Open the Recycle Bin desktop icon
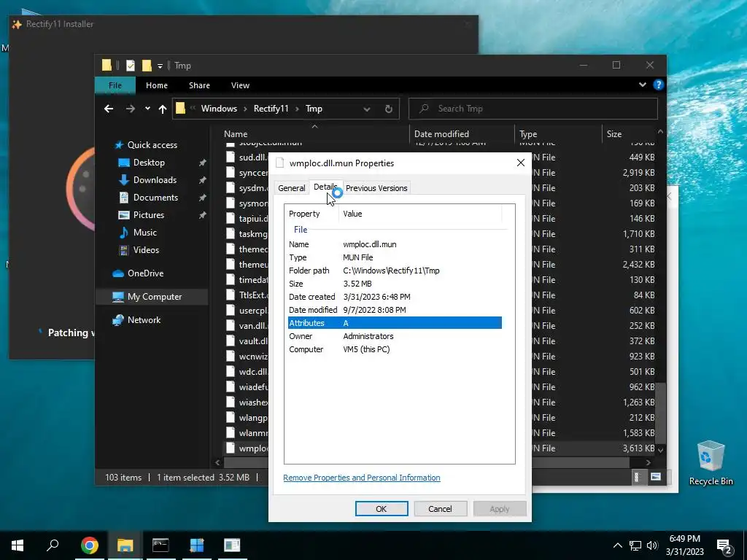This screenshot has height=560, width=747. coord(711,463)
